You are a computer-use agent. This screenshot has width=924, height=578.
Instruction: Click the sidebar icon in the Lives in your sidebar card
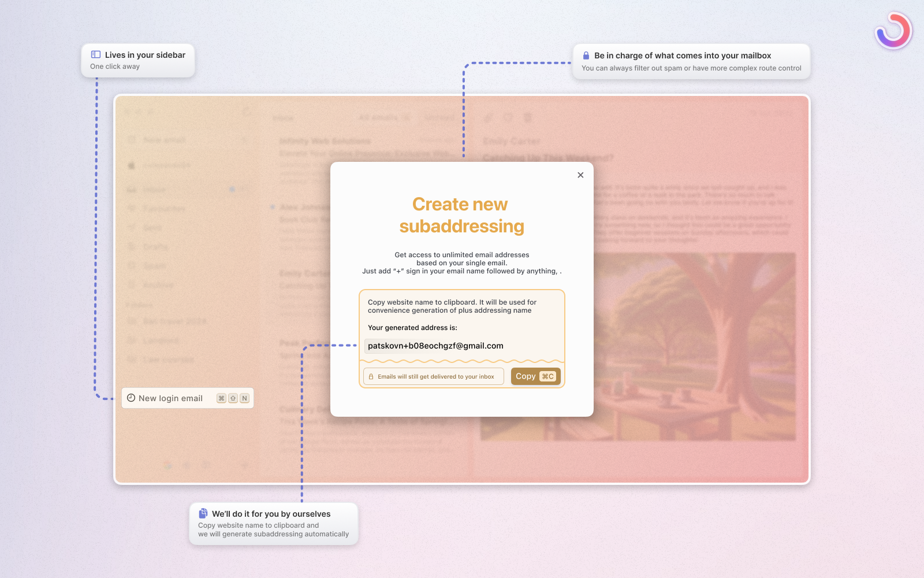(x=96, y=55)
